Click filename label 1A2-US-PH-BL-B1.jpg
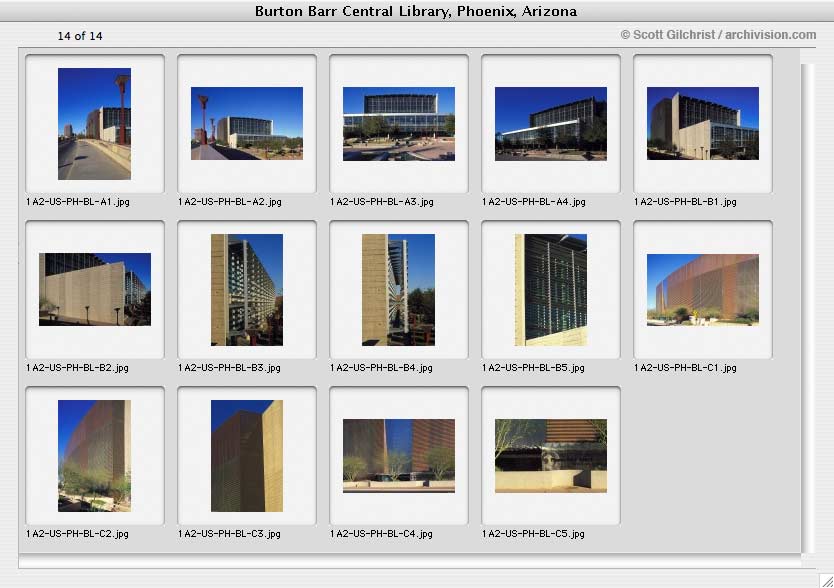This screenshot has height=588, width=834. point(685,202)
